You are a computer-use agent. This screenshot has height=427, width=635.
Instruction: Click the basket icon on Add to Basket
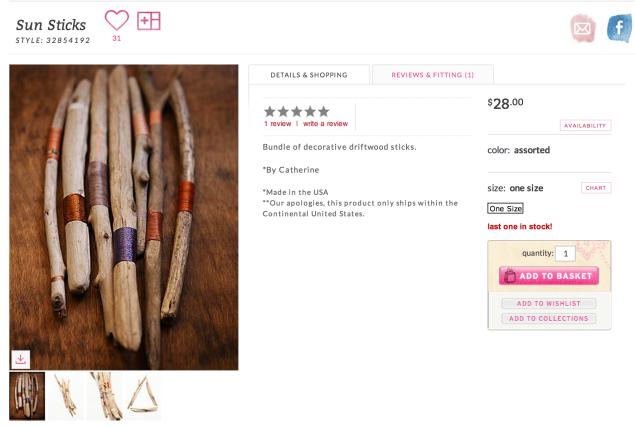pos(510,276)
